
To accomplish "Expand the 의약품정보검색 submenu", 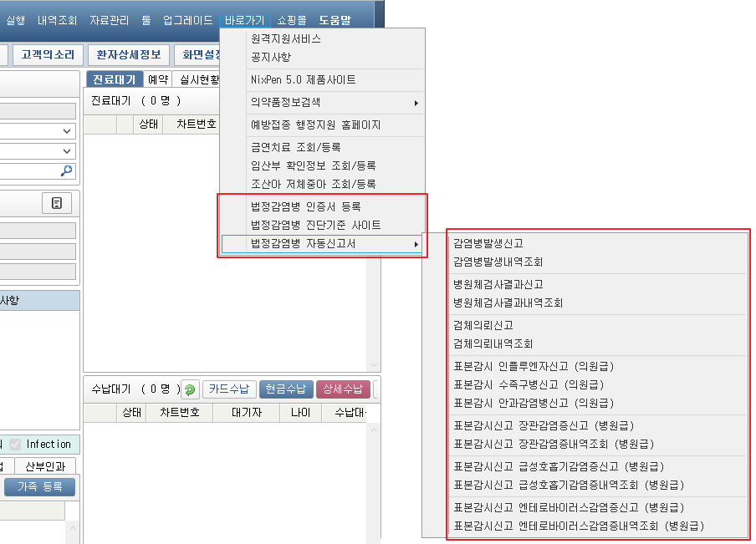I will (322, 103).
